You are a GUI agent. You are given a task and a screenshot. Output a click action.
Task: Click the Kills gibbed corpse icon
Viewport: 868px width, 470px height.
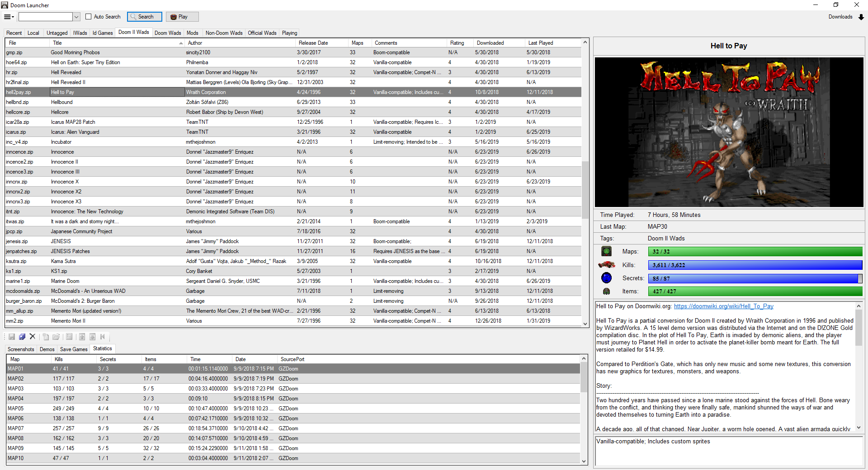pyautogui.click(x=606, y=265)
